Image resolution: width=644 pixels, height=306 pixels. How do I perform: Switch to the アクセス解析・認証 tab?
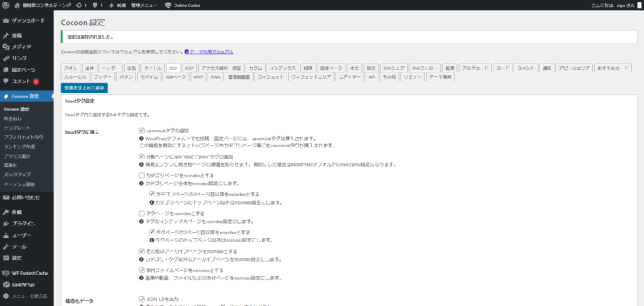[x=221, y=68]
